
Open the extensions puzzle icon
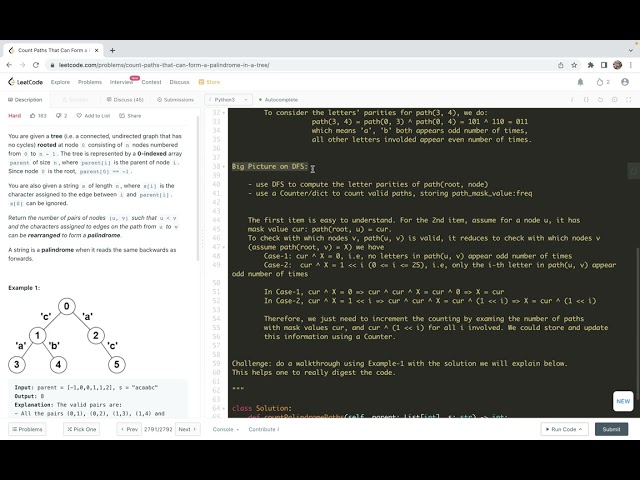tap(591, 65)
